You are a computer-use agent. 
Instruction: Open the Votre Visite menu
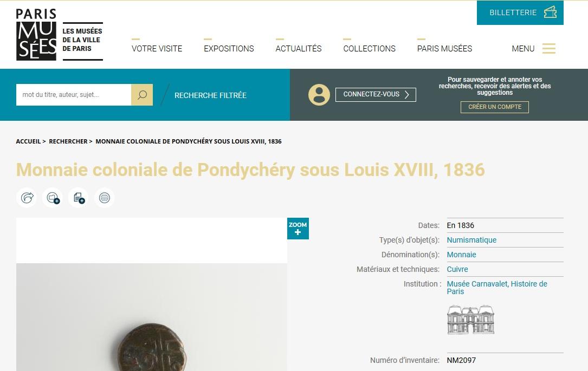pos(157,48)
